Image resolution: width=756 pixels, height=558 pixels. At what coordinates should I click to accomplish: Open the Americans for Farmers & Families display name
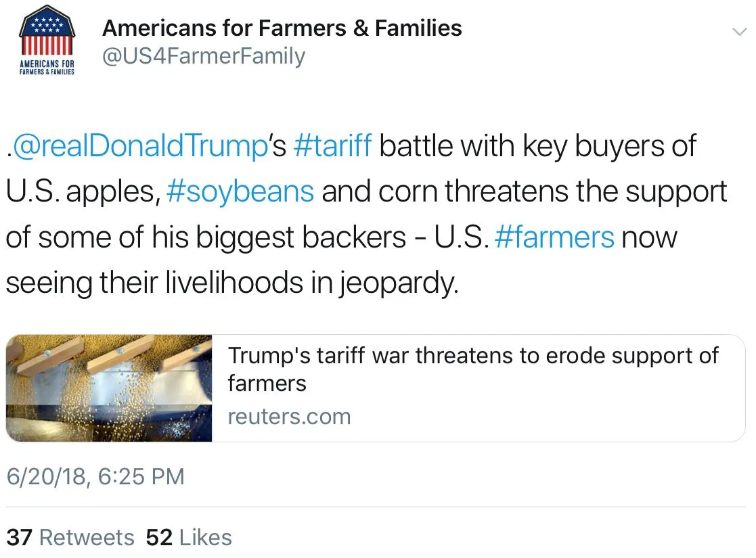click(282, 28)
